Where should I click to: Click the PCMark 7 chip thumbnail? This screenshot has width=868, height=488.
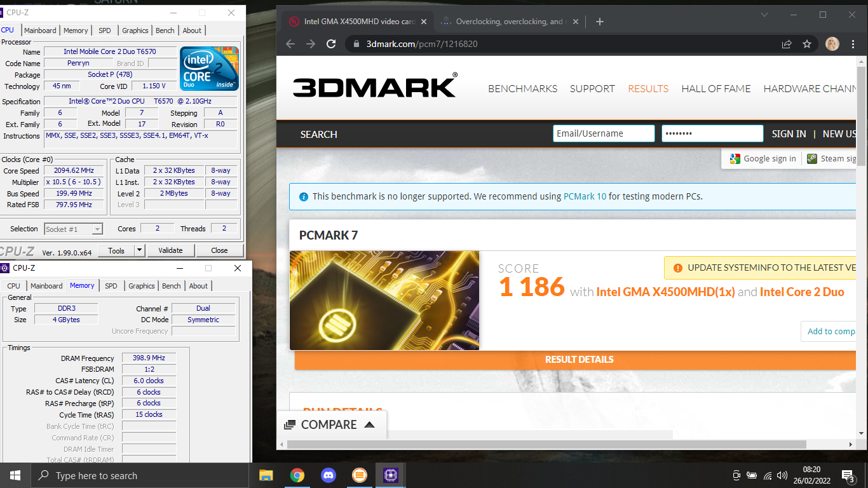pos(384,301)
